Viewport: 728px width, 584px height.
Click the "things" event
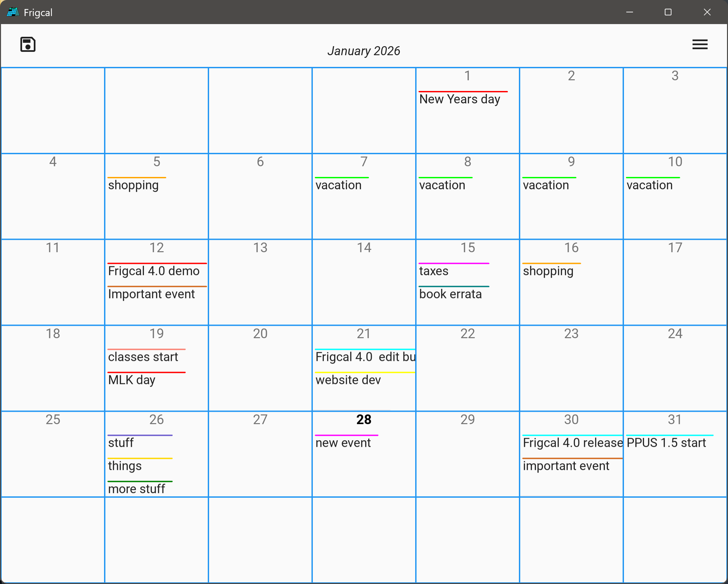pyautogui.click(x=124, y=466)
